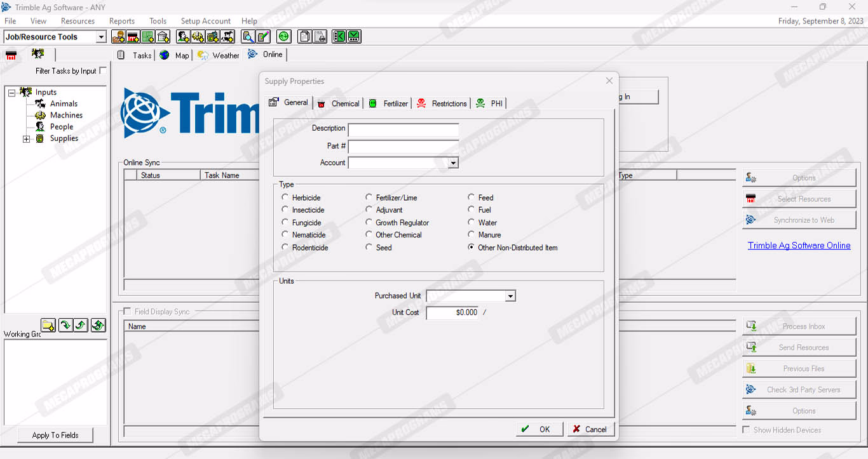Open the Resources menu

pos(78,21)
